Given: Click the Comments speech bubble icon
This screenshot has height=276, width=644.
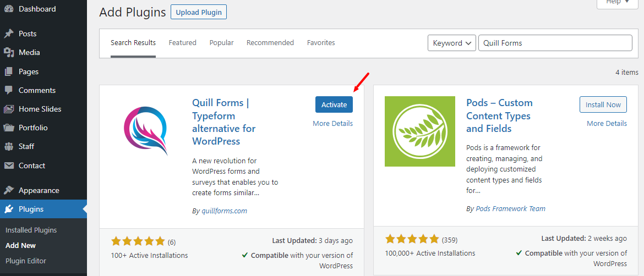Looking at the screenshot, I should click(x=9, y=90).
